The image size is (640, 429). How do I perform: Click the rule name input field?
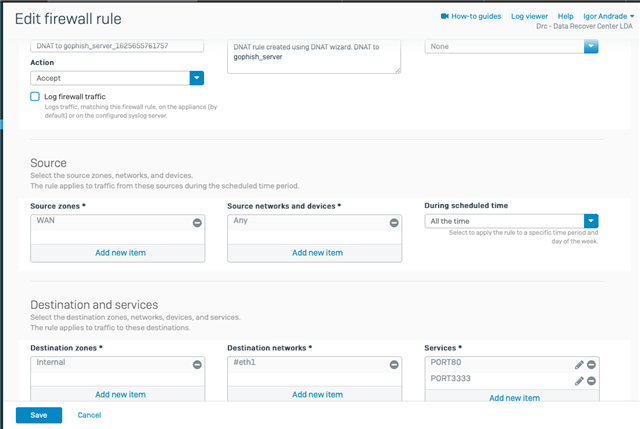(x=117, y=46)
